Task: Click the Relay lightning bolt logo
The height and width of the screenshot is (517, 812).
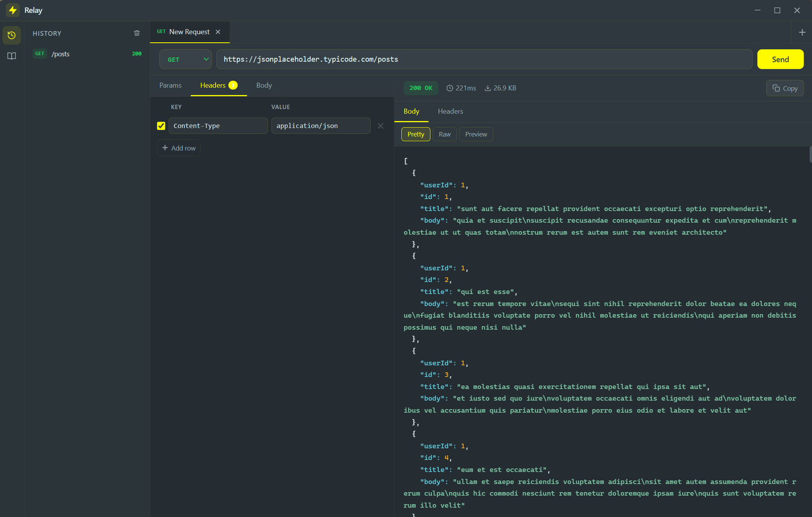Action: pos(13,10)
